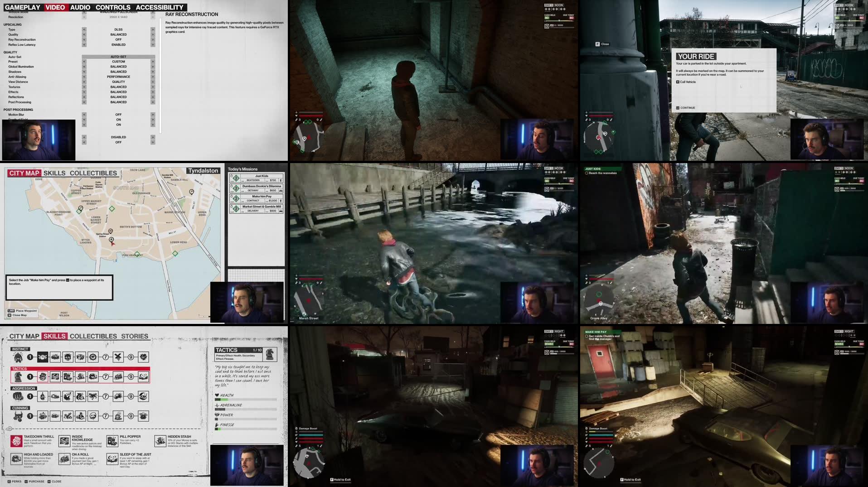This screenshot has height=487, width=868.
Task: Click right arrow for Preset CUSTOM
Action: (x=153, y=62)
